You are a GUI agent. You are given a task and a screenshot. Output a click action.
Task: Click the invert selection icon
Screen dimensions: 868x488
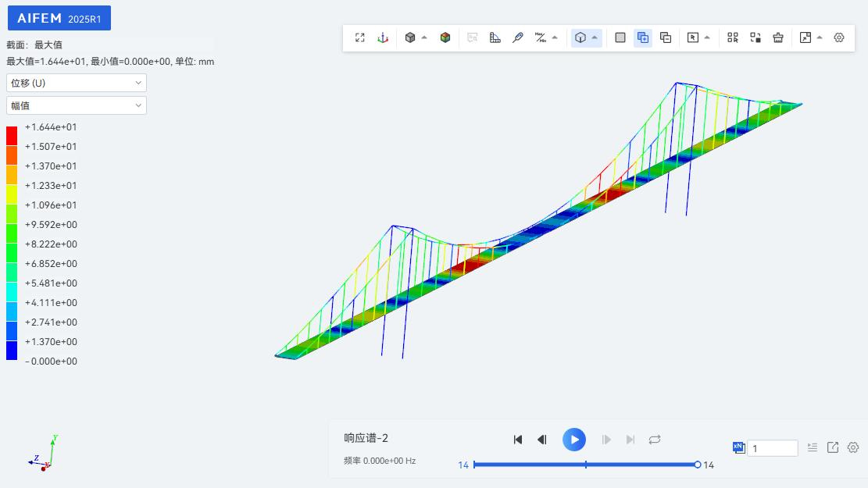pyautogui.click(x=755, y=37)
